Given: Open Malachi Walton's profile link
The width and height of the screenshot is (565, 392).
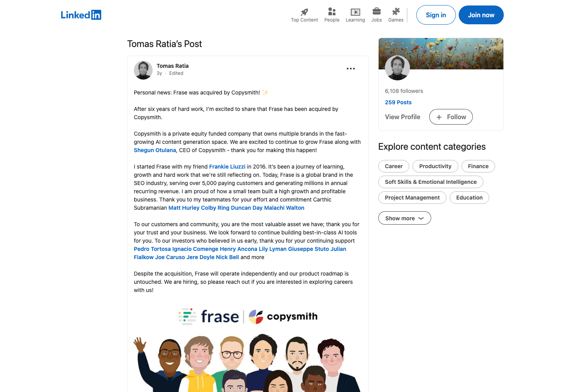Looking at the screenshot, I should [x=284, y=208].
